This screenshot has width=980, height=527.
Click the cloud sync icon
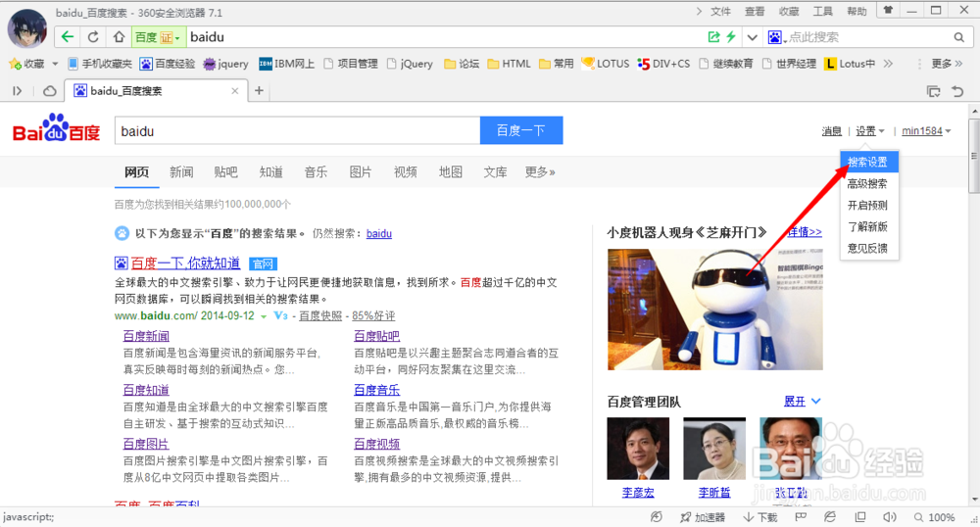tap(49, 91)
